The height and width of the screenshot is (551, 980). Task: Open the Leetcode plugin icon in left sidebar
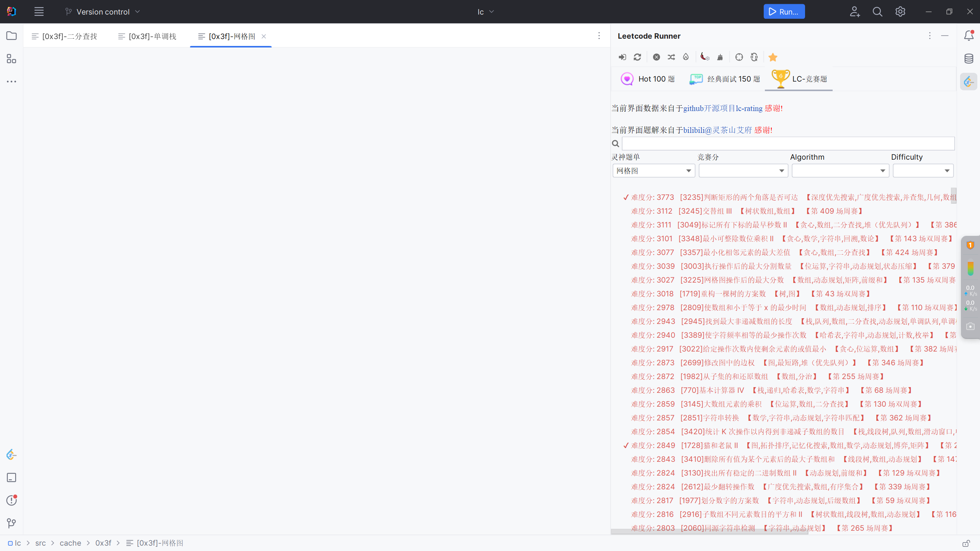(11, 455)
